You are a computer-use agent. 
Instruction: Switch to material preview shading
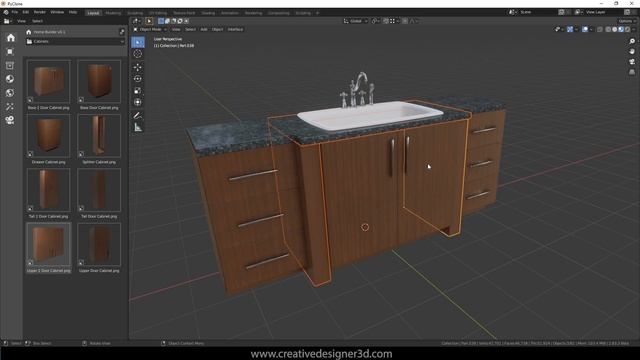[621, 29]
